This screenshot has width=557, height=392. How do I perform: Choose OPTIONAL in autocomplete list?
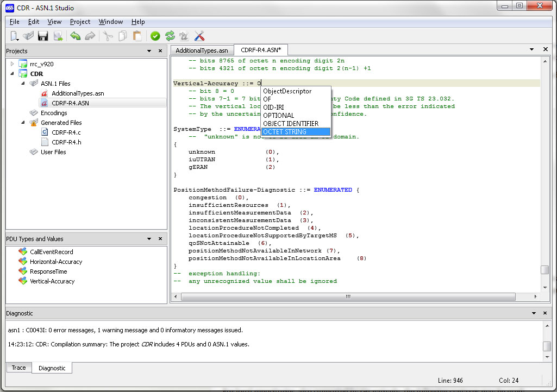click(296, 116)
